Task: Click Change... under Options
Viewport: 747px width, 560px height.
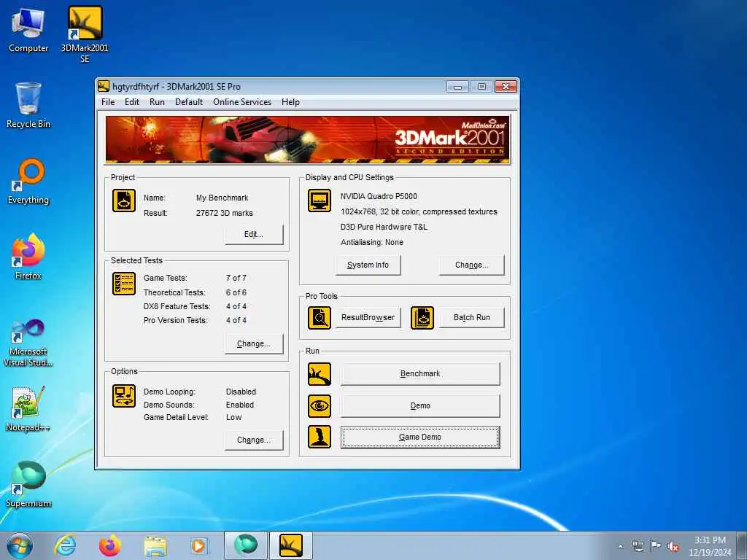Action: 254,440
